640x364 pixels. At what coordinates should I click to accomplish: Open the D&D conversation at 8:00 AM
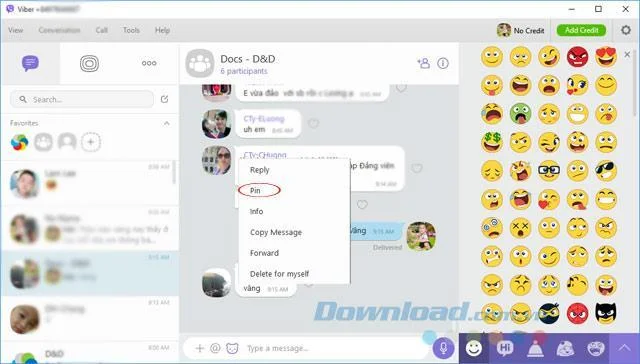90,353
